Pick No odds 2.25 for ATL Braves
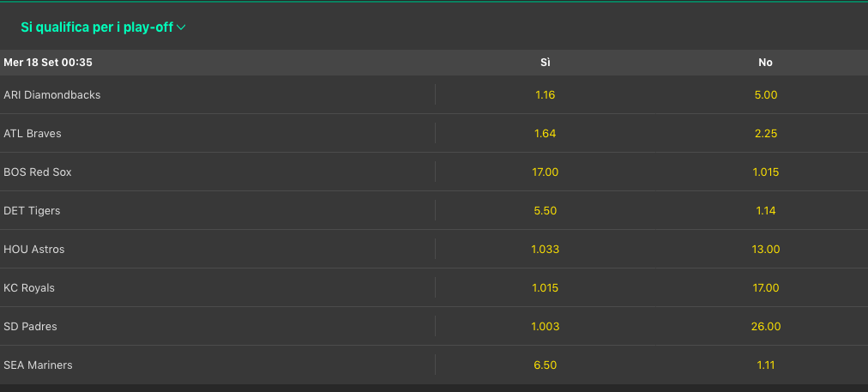Viewport: 868px width, 392px height. 765,133
